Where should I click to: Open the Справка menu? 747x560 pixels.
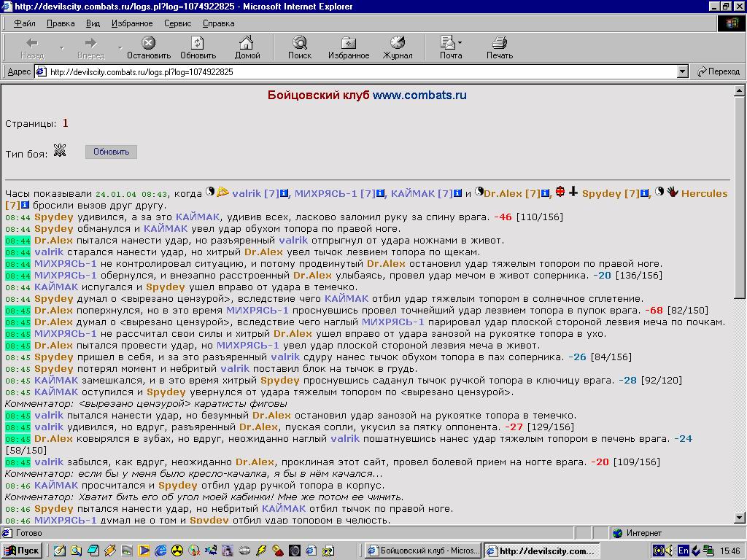click(218, 23)
